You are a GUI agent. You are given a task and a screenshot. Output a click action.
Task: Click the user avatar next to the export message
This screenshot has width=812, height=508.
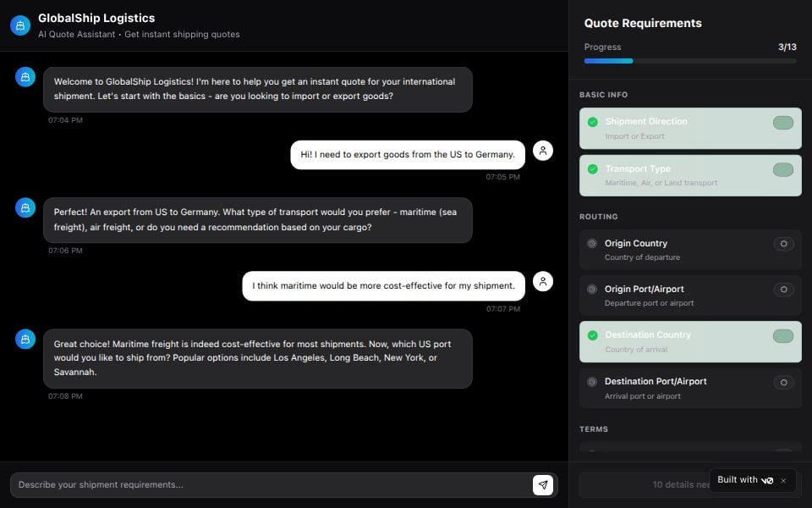pyautogui.click(x=544, y=150)
